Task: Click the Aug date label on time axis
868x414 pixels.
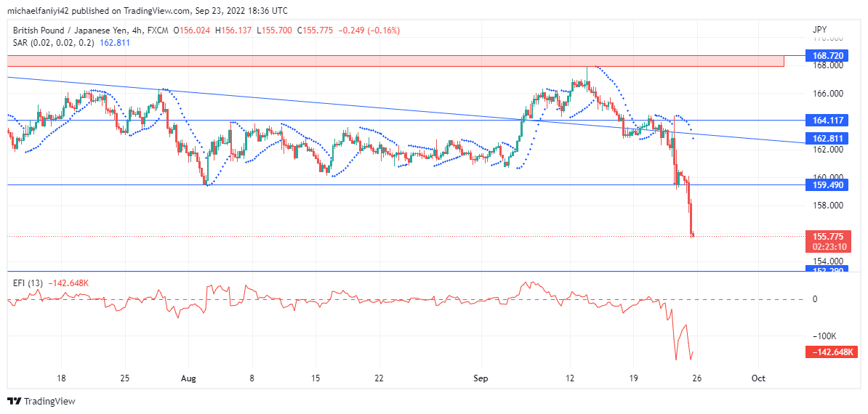Action: [189, 378]
